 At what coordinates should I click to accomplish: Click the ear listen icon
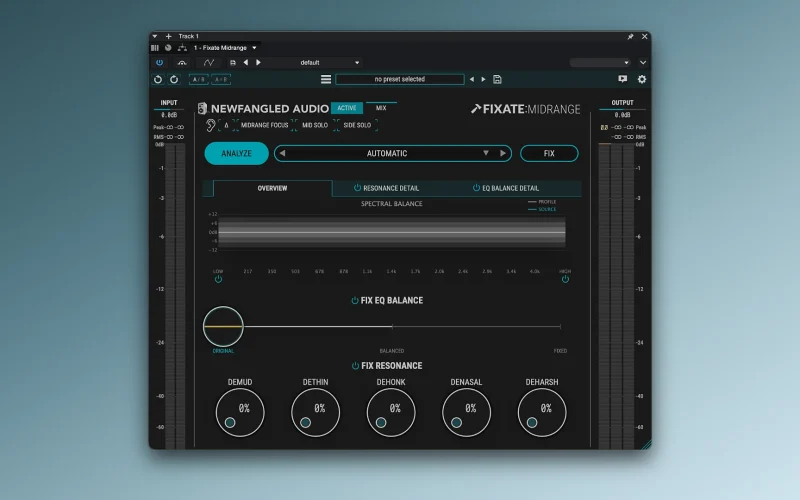pyautogui.click(x=210, y=125)
